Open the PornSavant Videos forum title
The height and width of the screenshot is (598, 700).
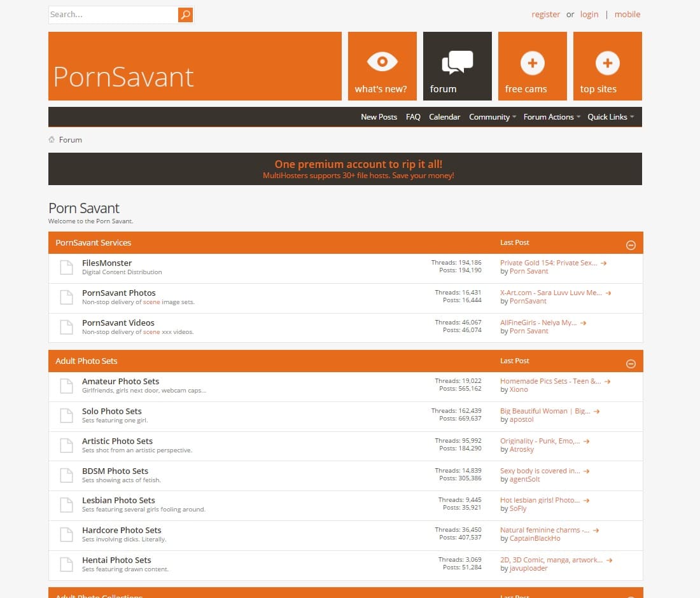(x=118, y=323)
